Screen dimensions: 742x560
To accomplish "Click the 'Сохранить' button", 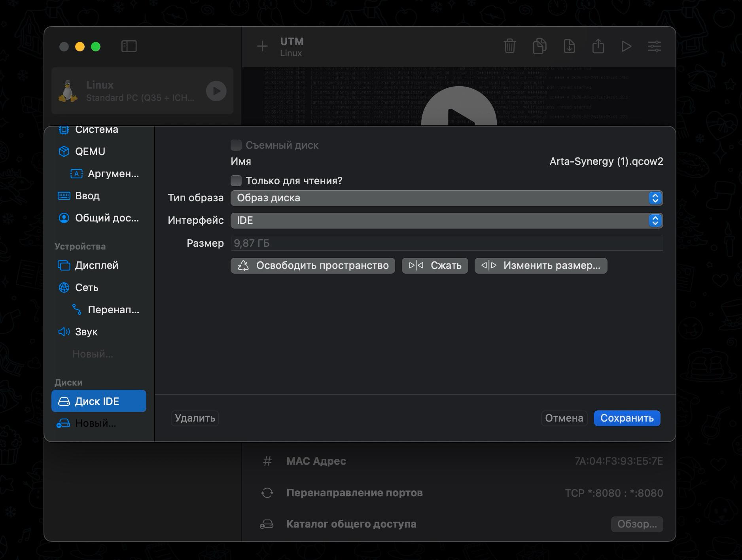I will pos(627,418).
